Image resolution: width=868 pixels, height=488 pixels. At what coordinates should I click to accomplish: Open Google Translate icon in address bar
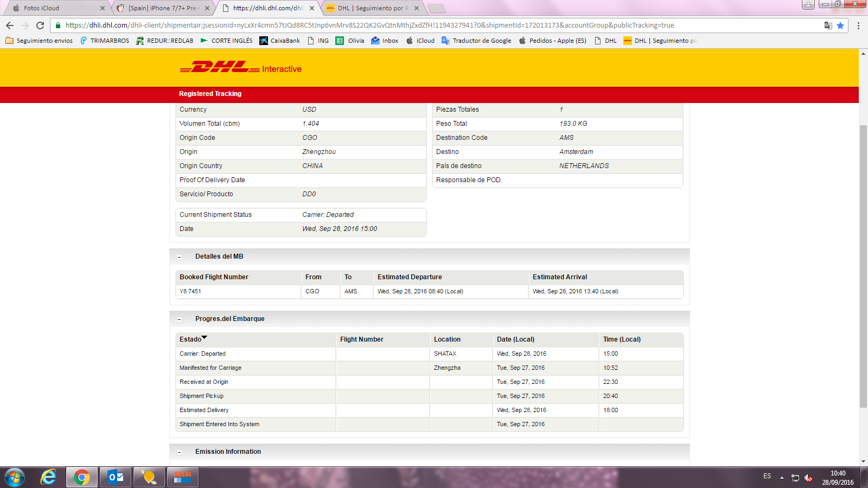coord(828,25)
